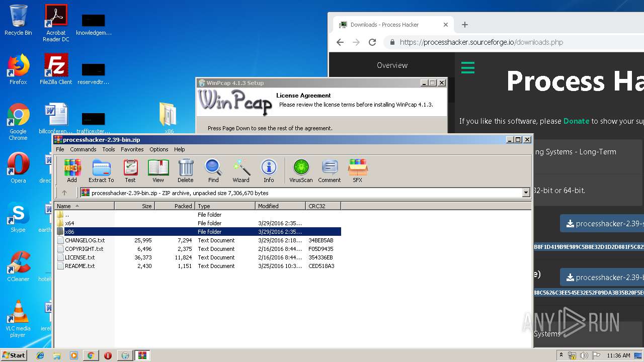Launch Firefox from the desktop
Image resolution: width=644 pixels, height=362 pixels.
(18, 69)
